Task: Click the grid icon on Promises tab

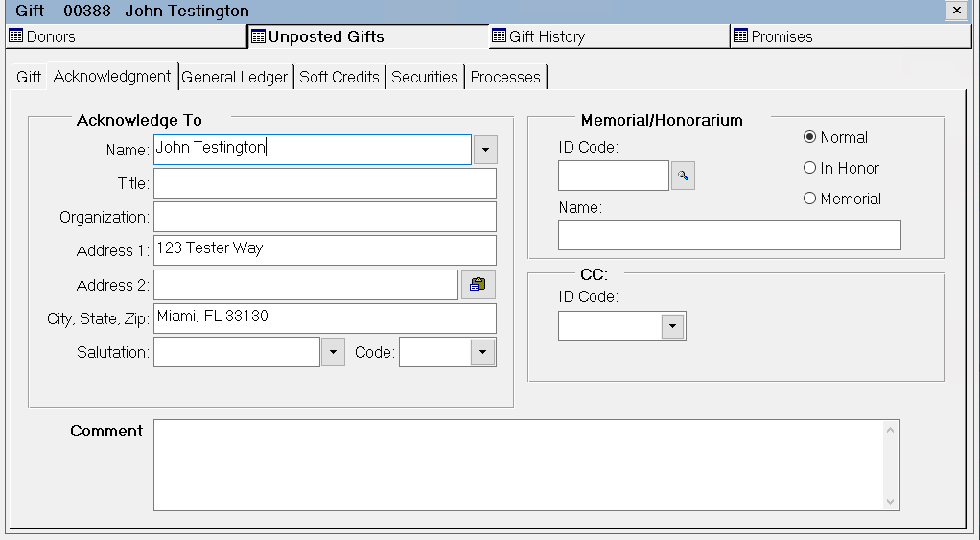Action: (x=740, y=35)
